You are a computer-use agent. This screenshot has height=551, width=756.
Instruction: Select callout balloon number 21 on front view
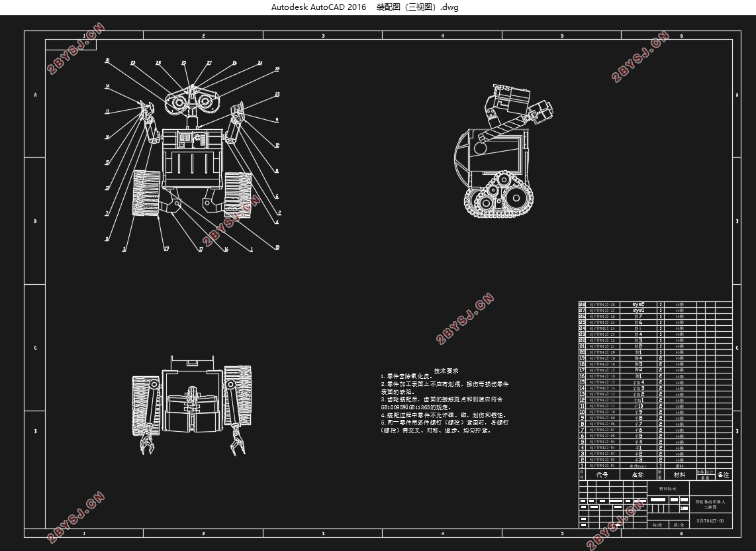(107, 61)
